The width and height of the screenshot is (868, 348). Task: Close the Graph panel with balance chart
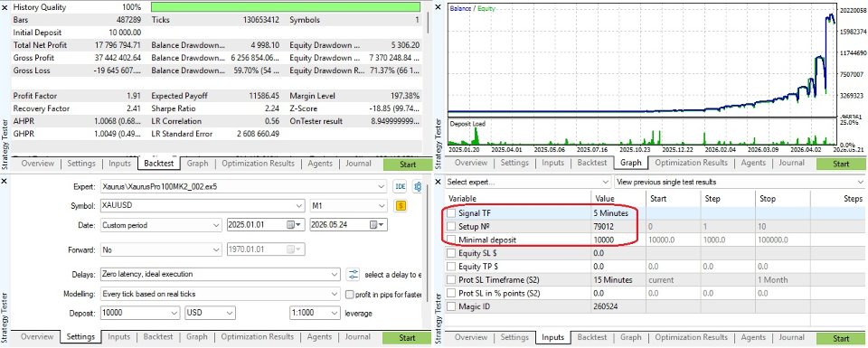pos(438,7)
